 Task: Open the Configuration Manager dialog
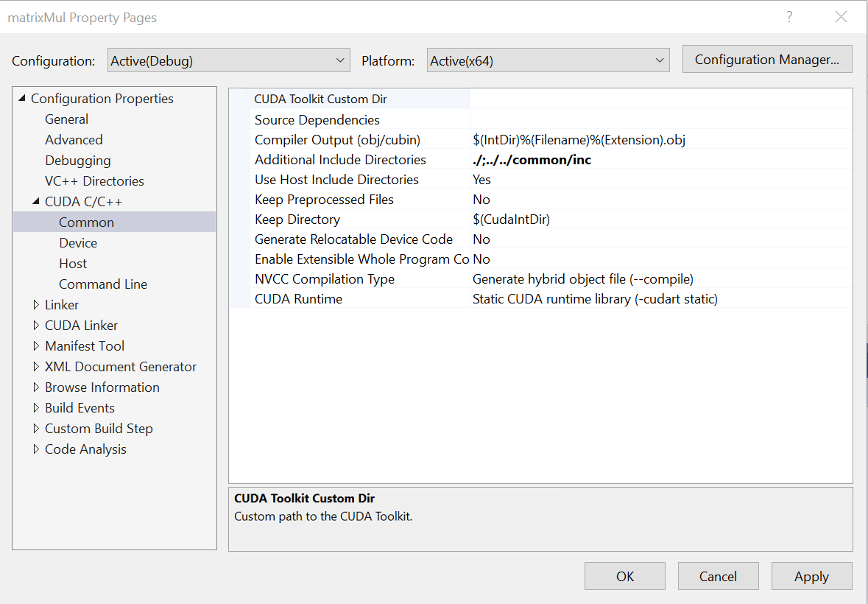click(x=766, y=59)
